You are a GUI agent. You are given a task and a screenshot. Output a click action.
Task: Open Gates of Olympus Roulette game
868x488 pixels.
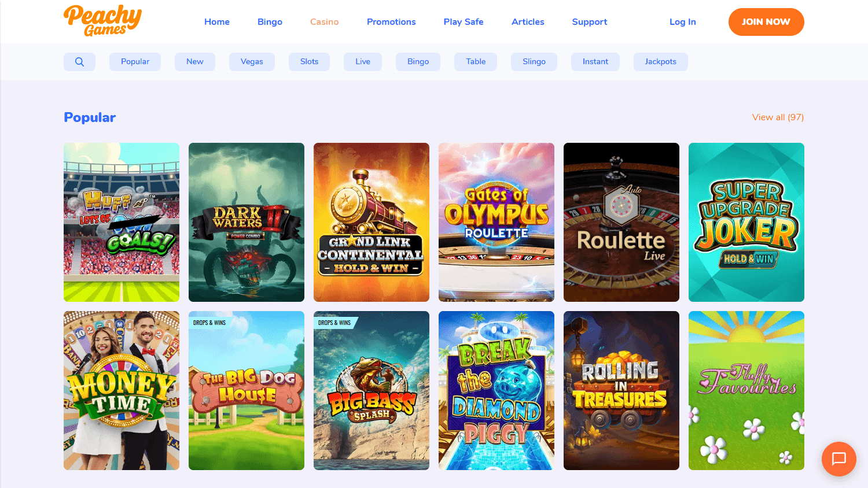tap(496, 222)
